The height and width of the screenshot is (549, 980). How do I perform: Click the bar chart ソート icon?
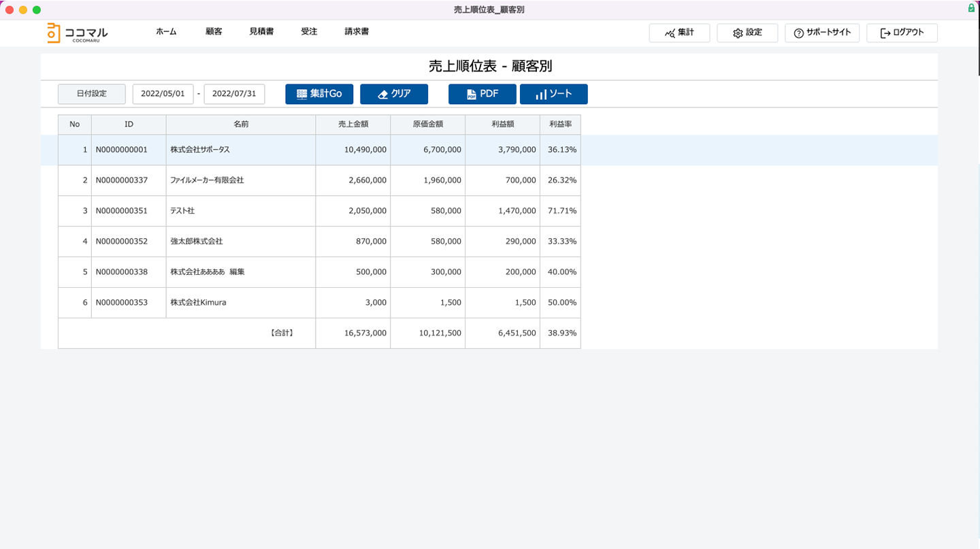click(x=541, y=95)
